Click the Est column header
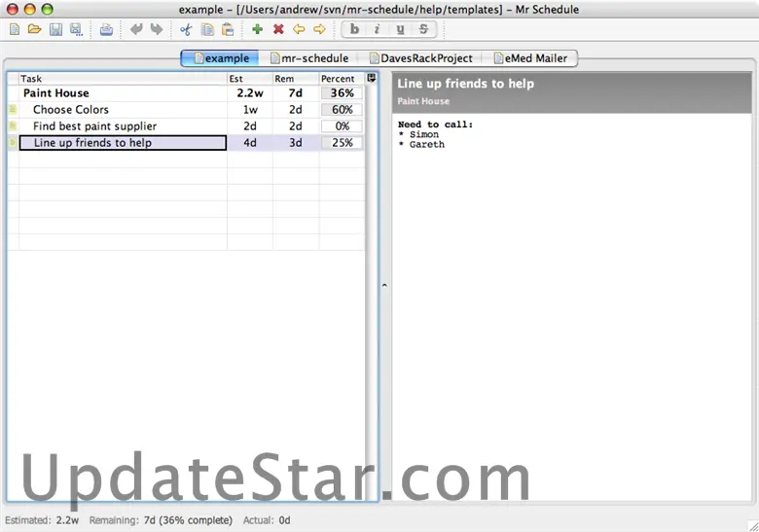Image resolution: width=759 pixels, height=532 pixels. click(x=250, y=79)
